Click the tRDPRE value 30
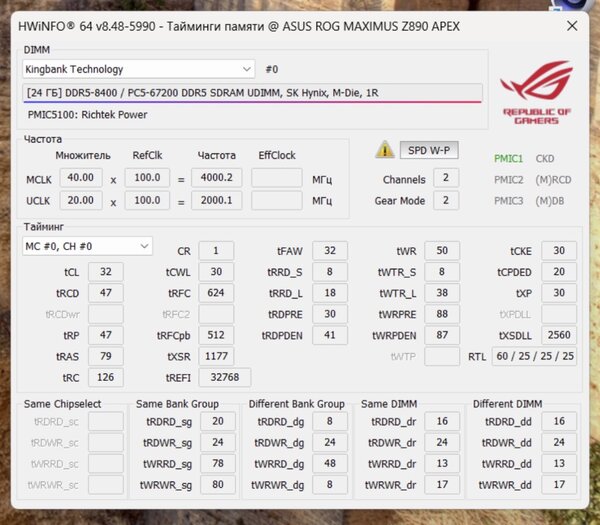Image resolution: width=600 pixels, height=525 pixels. click(330, 314)
